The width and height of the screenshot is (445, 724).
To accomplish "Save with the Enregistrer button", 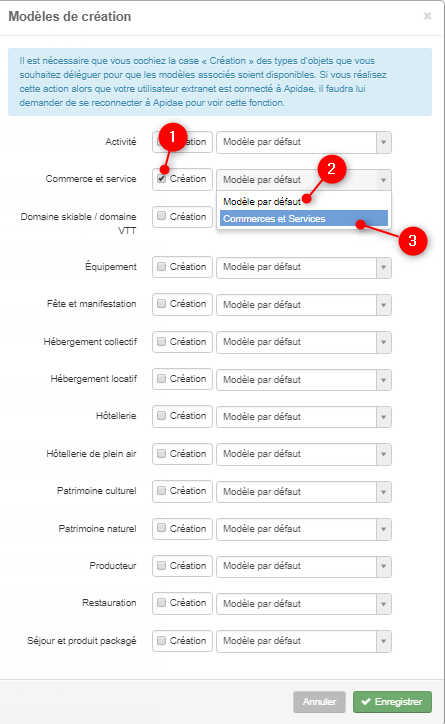I will (392, 702).
